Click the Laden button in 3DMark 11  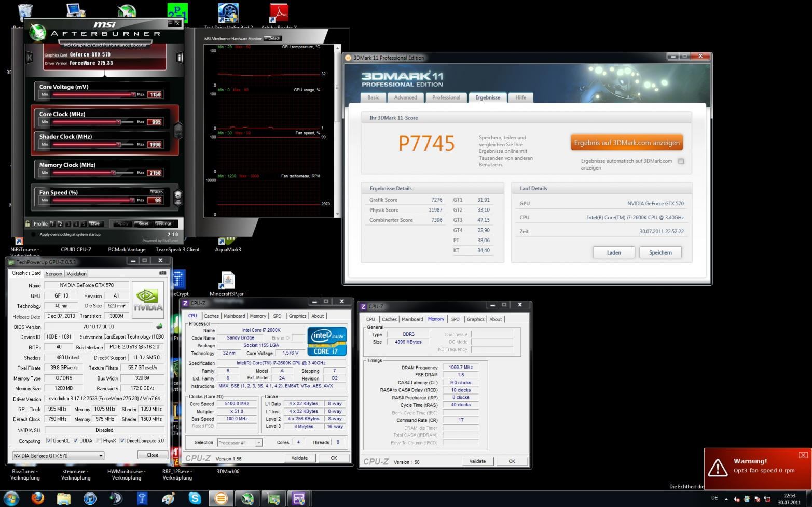[x=614, y=252]
